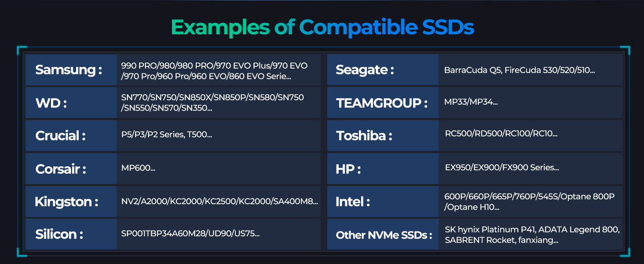
Task: Select the Seagate brand label
Action: 365,70
